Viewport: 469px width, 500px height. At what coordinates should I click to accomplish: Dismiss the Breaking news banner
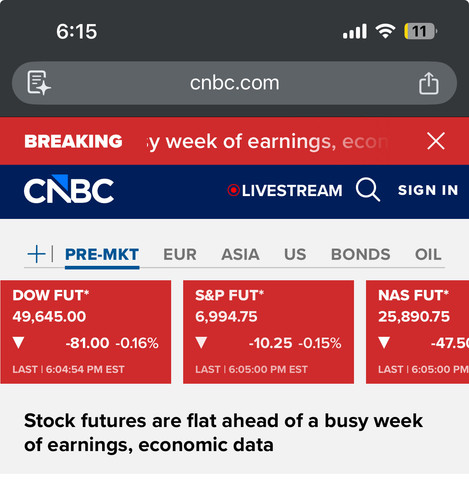point(436,141)
